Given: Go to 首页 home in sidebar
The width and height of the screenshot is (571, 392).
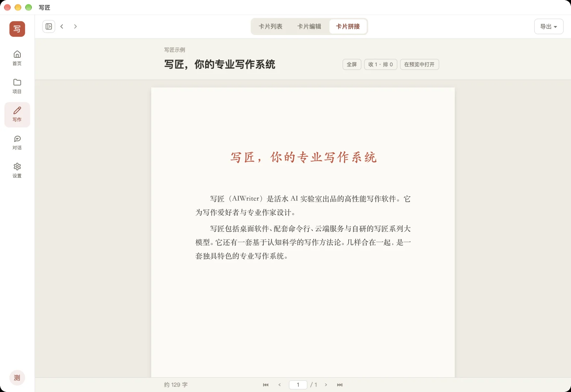Looking at the screenshot, I should (17, 58).
